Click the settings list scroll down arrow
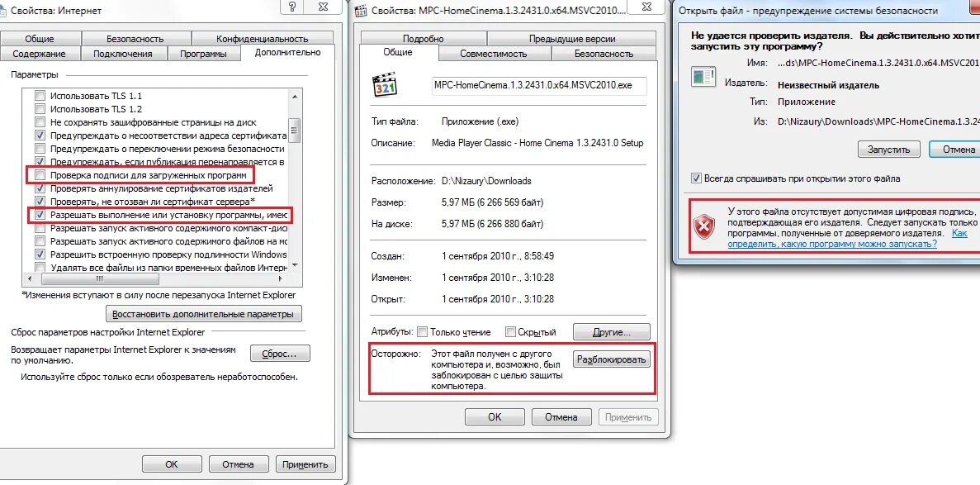Image resolution: width=980 pixels, height=485 pixels. pos(295,265)
